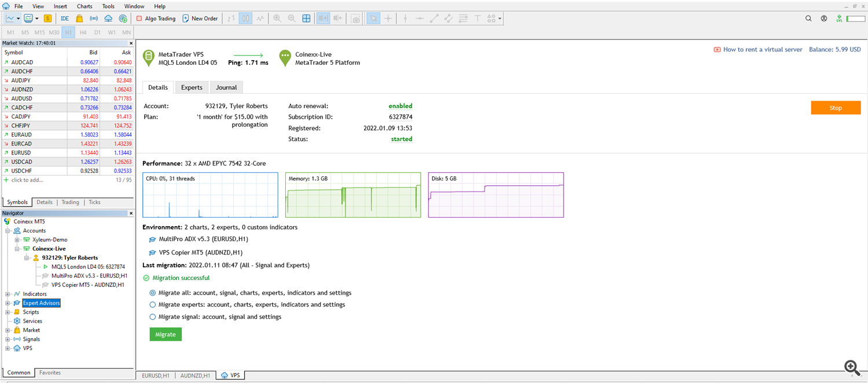The image size is (868, 383).
Task: Open the indicators list dropdown arrow
Action: 37,19
